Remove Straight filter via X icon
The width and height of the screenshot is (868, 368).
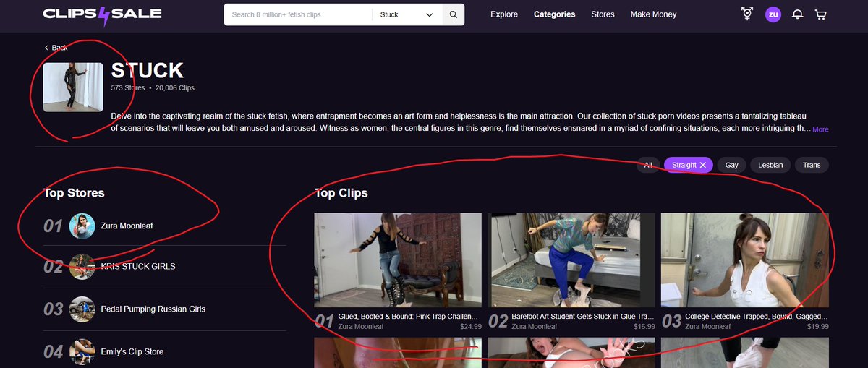703,165
